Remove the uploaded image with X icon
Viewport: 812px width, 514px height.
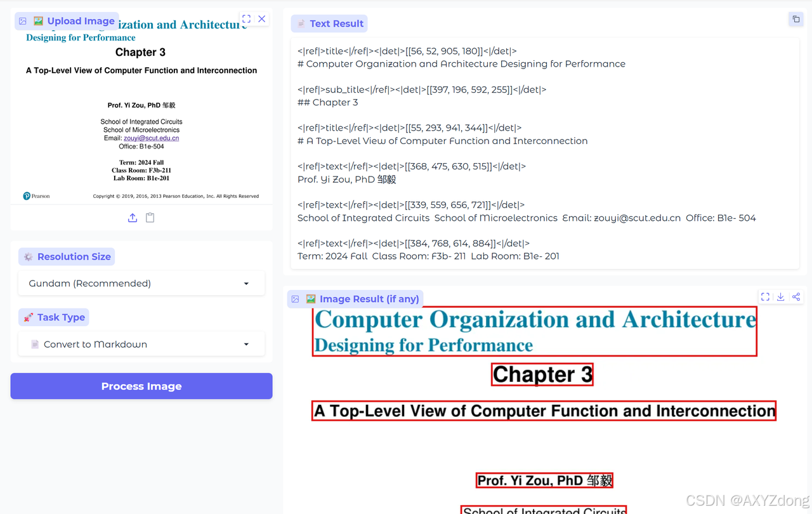coord(261,19)
